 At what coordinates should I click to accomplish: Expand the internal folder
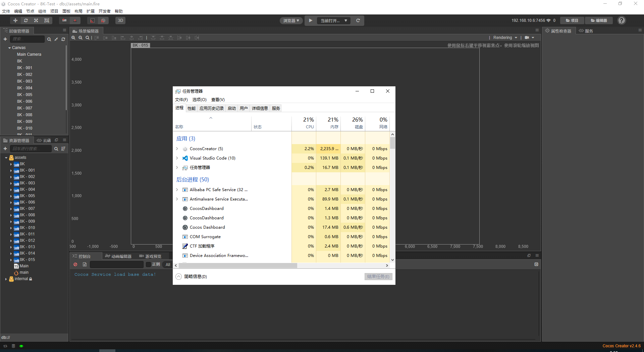pyautogui.click(x=6, y=279)
